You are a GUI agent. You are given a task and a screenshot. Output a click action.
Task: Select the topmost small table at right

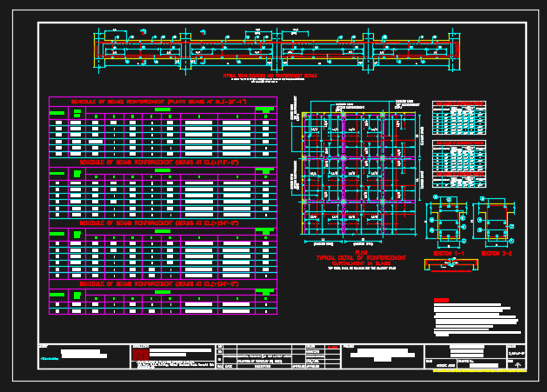click(458, 116)
